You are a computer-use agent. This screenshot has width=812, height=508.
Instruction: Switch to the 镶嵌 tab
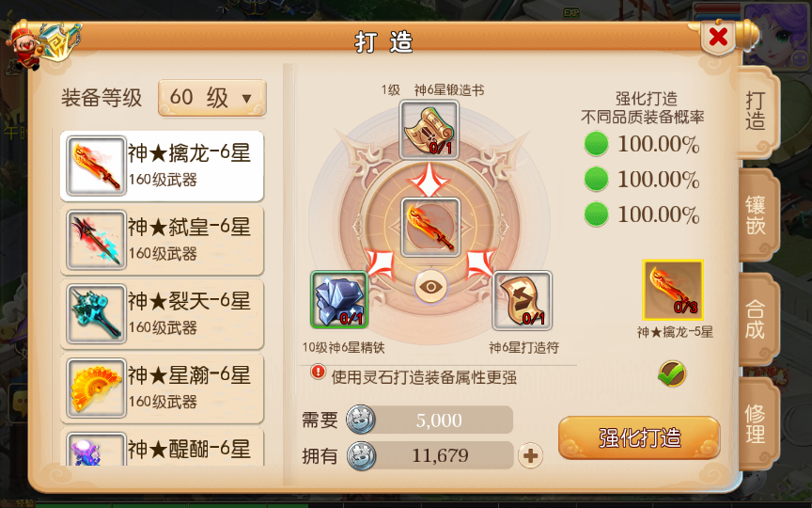pos(757,215)
